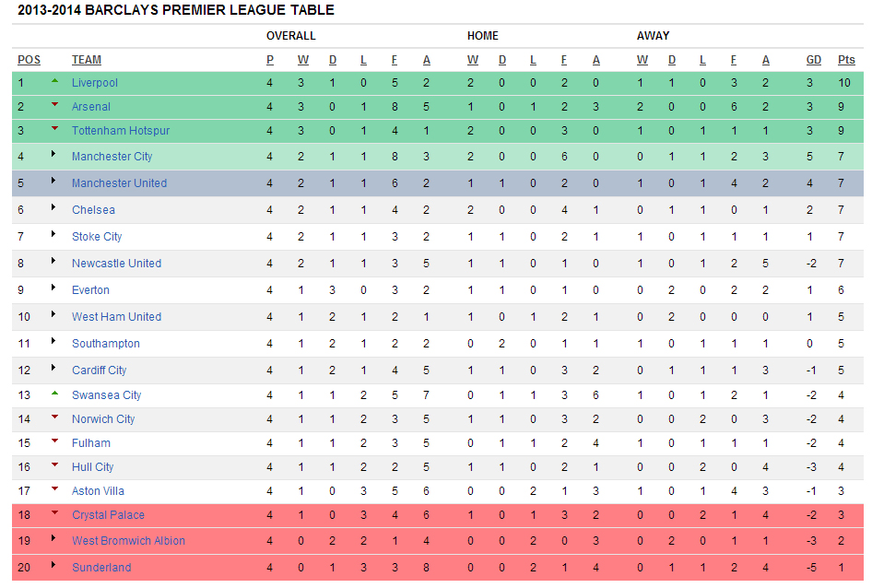Click the TEAM column header
Viewport: 872px width, 588px height.
(87, 60)
